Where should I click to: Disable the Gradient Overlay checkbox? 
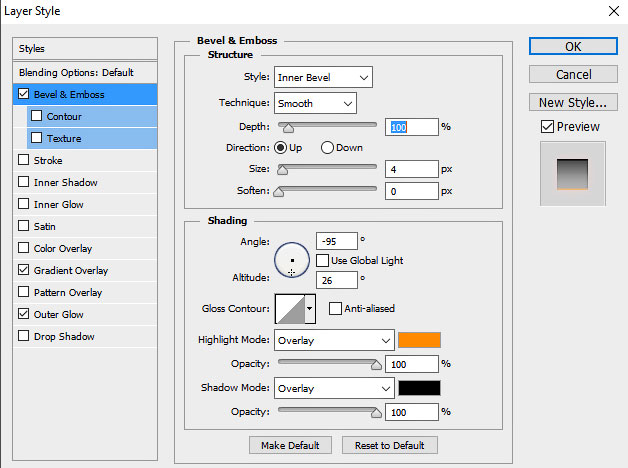[x=24, y=270]
